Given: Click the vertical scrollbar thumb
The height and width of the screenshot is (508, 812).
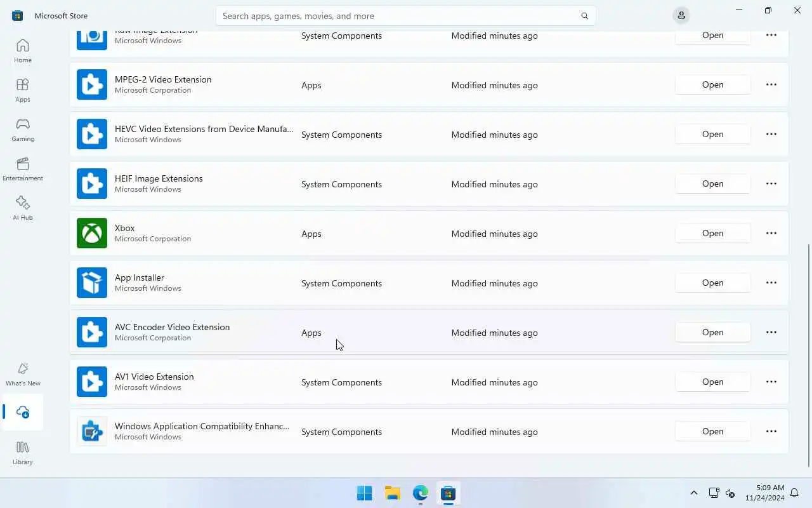Looking at the screenshot, I should 809,356.
